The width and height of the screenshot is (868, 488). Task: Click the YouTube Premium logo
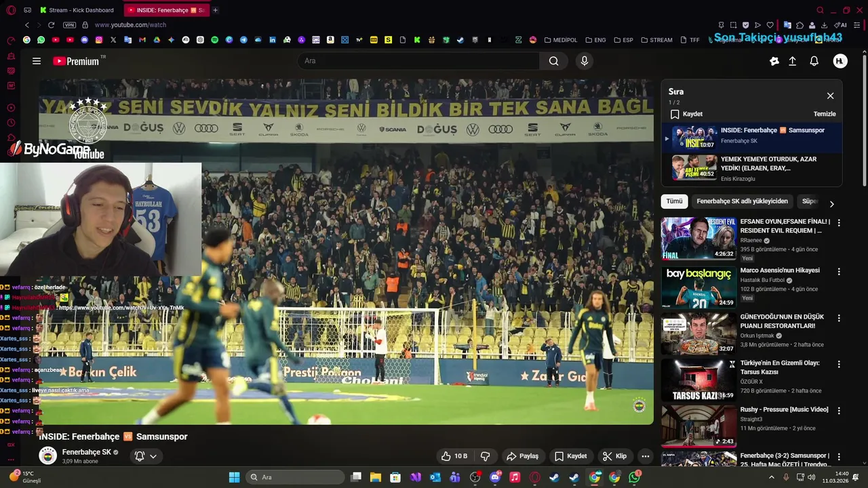[76, 61]
